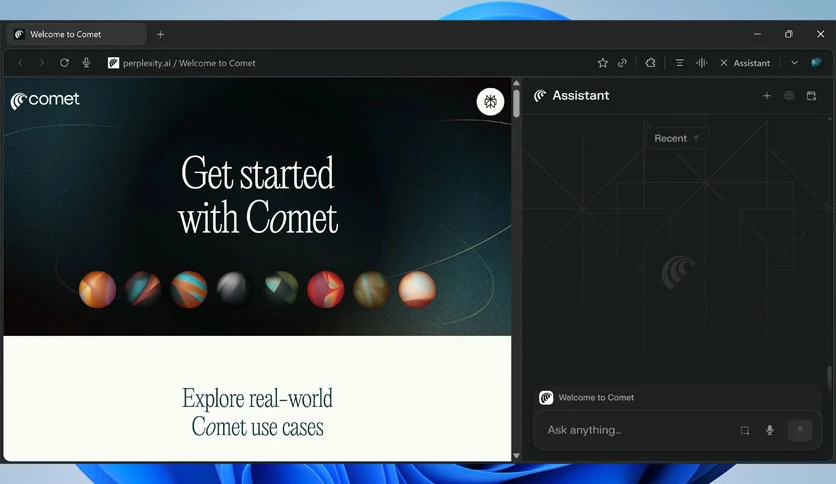Click the screenshot selection icon in input
836x484 pixels.
pos(745,431)
